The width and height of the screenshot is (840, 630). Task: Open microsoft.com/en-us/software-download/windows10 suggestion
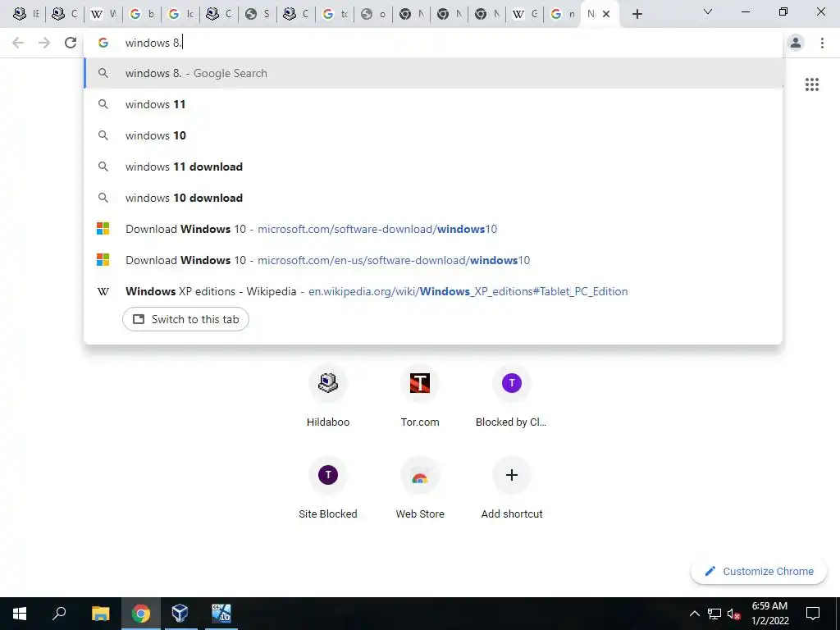pyautogui.click(x=433, y=260)
